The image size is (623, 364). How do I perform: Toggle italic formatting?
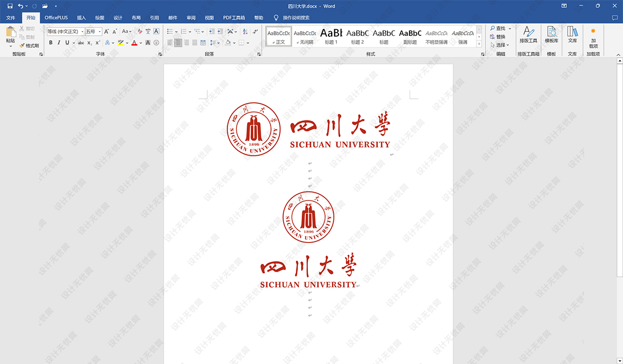pyautogui.click(x=59, y=43)
